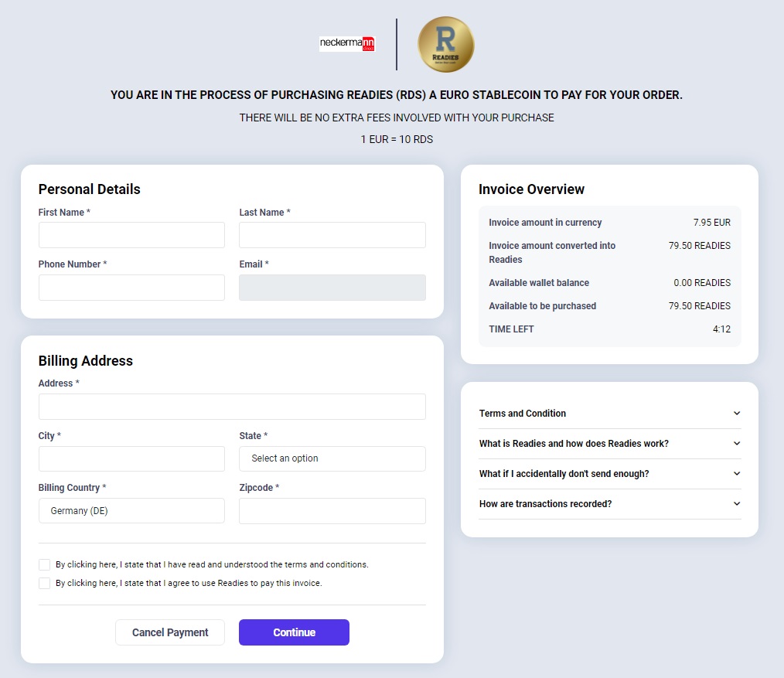Click the gold Readies coin logo
Screen dimensions: 784x678
(445, 45)
